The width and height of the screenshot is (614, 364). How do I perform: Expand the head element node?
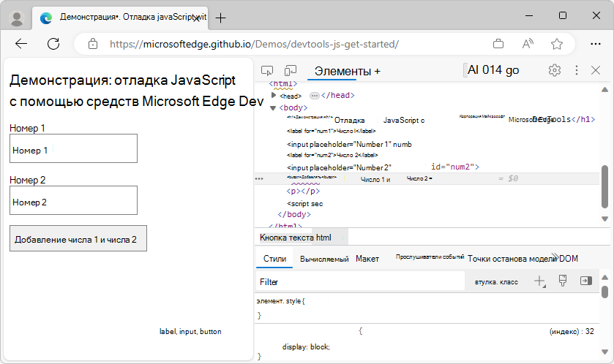click(274, 95)
